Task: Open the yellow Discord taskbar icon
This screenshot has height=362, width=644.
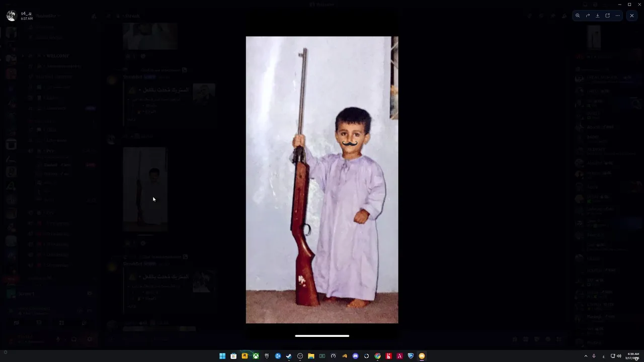Action: point(422,356)
